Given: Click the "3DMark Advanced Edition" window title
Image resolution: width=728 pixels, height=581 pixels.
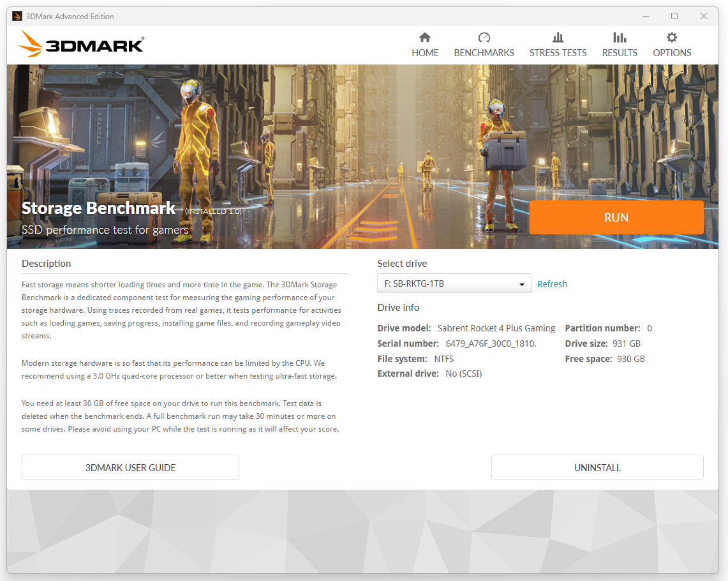Looking at the screenshot, I should click(x=70, y=16).
